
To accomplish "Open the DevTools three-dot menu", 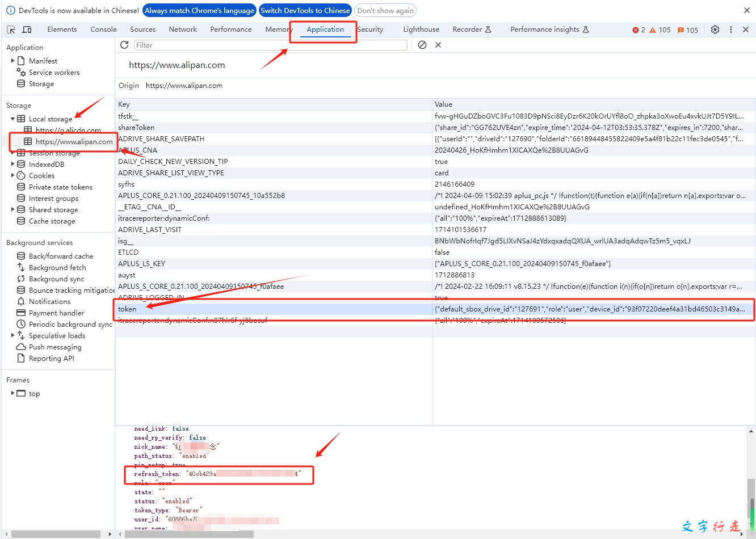I will tap(731, 30).
